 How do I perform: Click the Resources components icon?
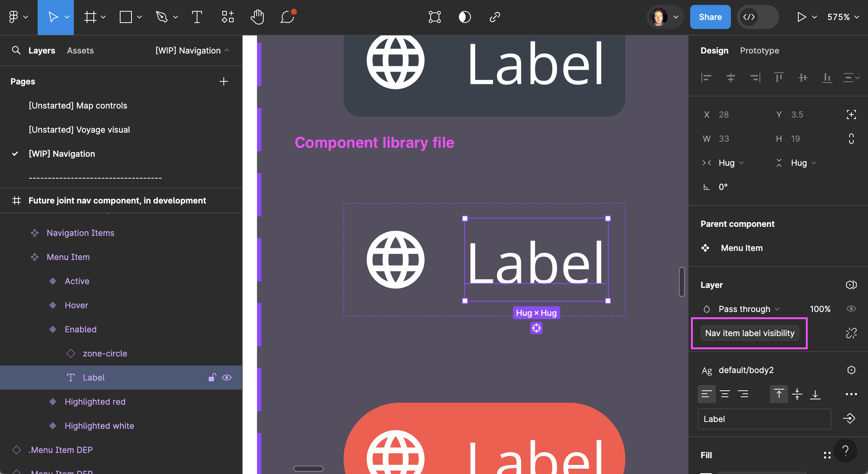tap(228, 17)
